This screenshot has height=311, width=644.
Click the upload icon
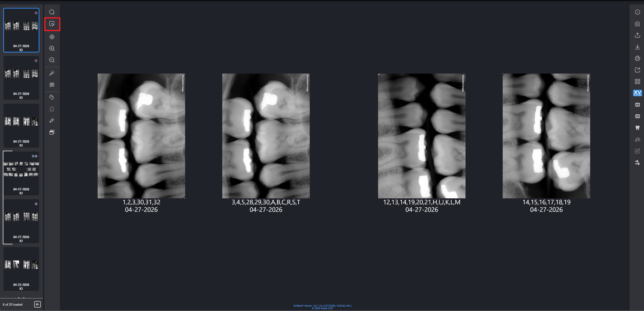point(637,35)
